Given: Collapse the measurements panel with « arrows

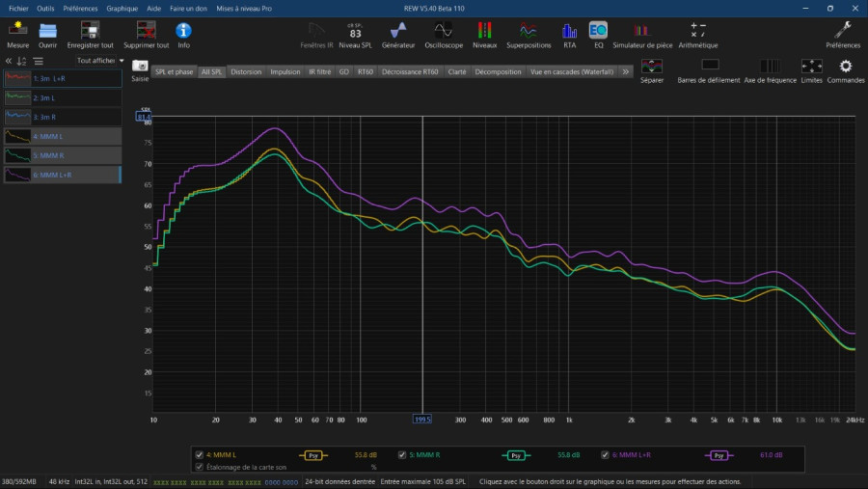Looking at the screenshot, I should (x=9, y=61).
